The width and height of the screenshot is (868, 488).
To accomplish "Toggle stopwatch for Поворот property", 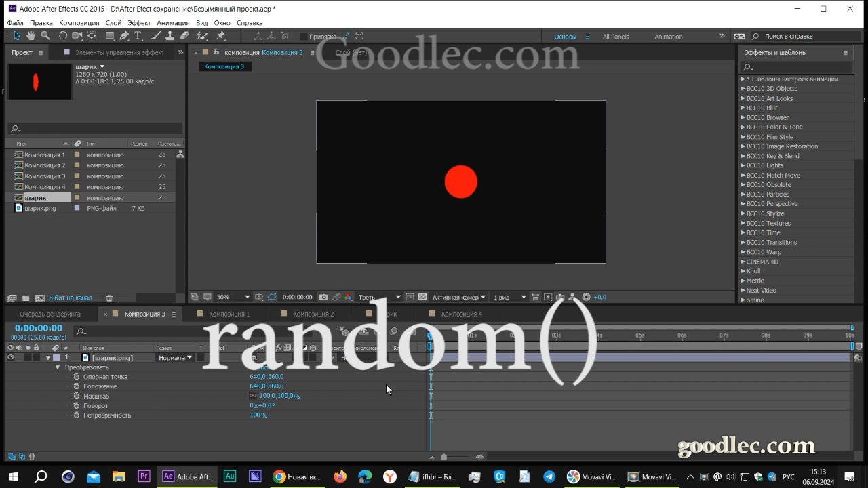I will click(x=77, y=405).
